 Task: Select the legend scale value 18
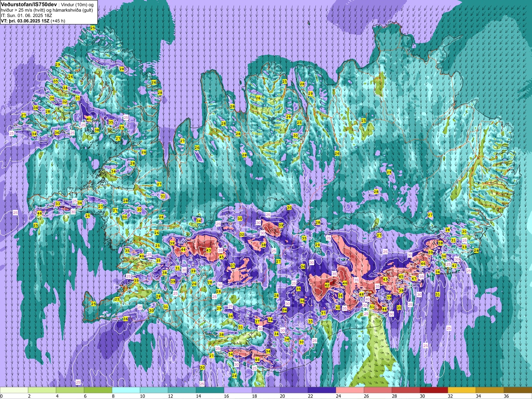click(254, 396)
